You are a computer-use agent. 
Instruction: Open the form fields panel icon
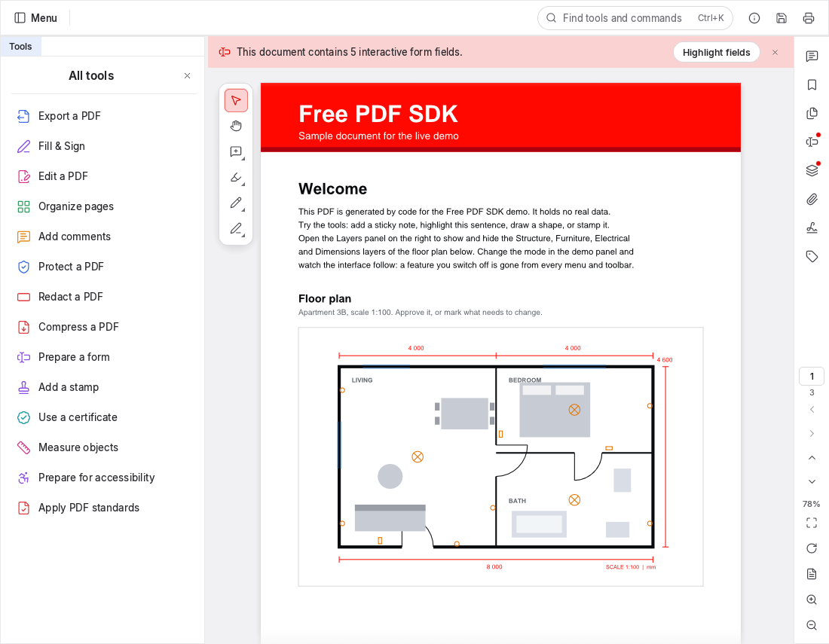812,142
